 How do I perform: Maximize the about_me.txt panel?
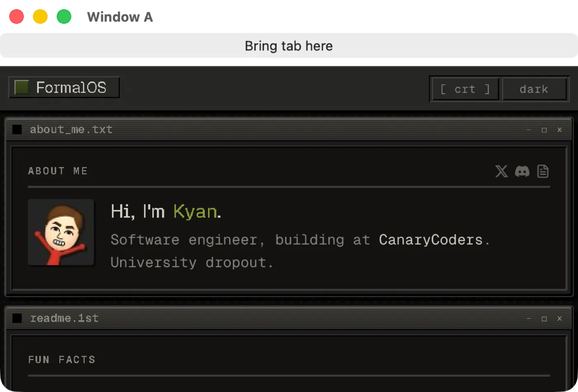(544, 130)
